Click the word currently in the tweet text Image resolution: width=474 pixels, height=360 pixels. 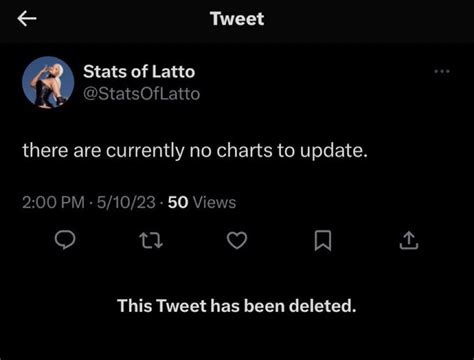(x=145, y=151)
